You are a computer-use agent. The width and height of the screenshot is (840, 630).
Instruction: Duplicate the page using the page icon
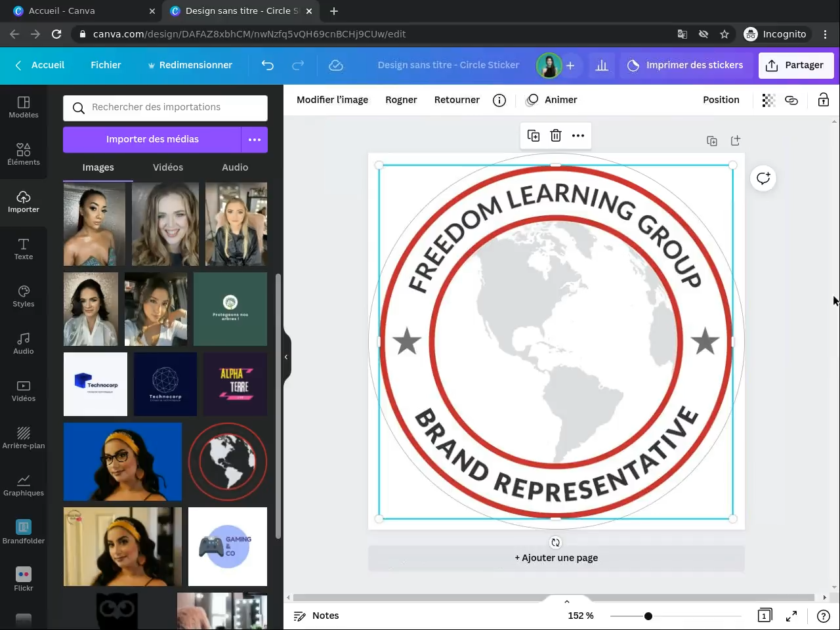712,141
